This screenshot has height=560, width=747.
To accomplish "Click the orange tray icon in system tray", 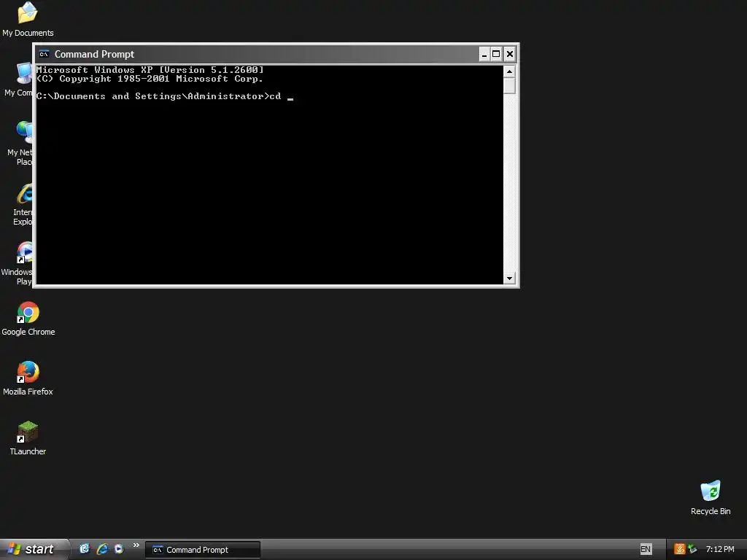I will [x=679, y=549].
